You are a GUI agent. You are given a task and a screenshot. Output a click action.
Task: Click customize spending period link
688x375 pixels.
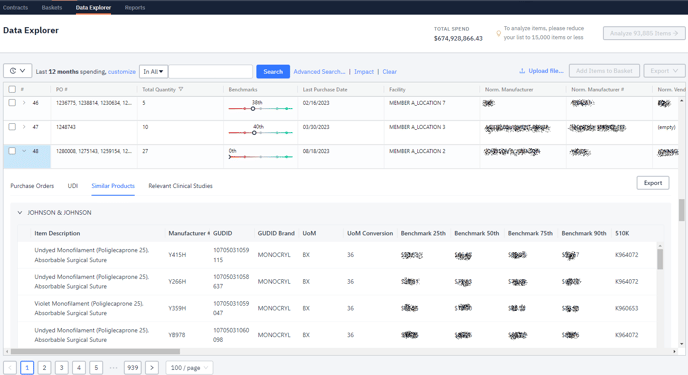122,71
